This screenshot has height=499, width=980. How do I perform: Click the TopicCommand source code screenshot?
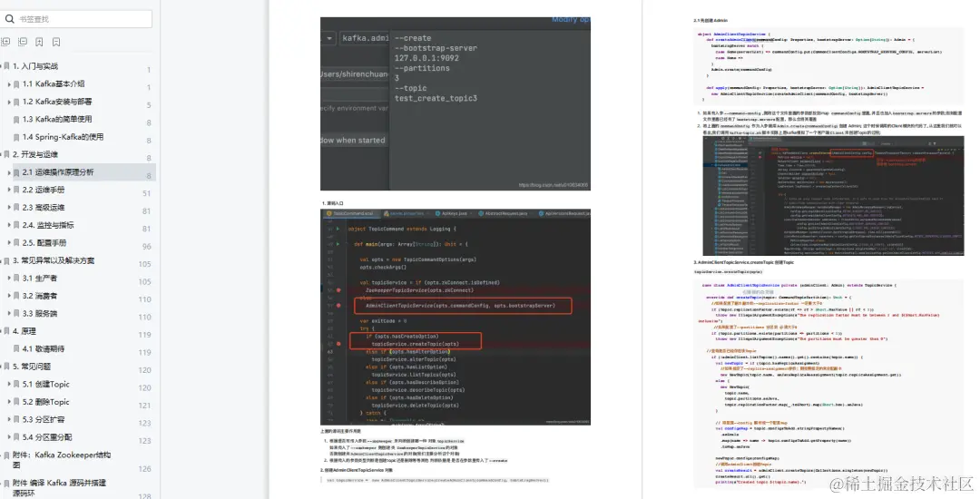pos(456,318)
